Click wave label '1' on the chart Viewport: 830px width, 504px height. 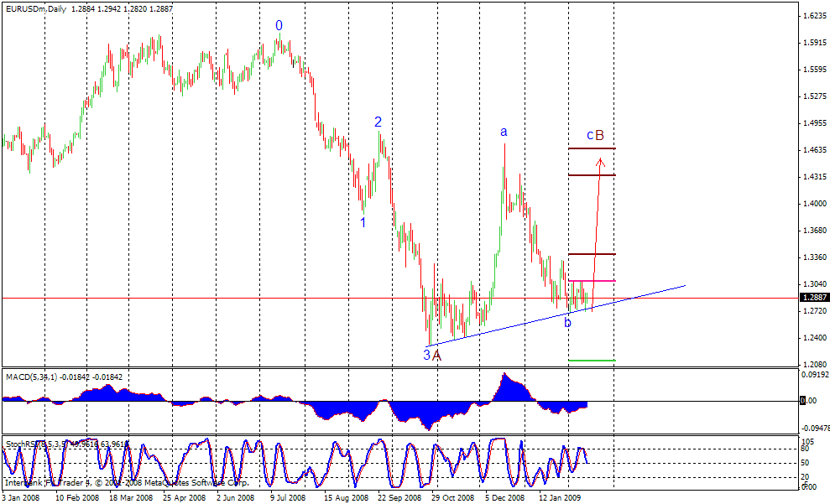(363, 222)
